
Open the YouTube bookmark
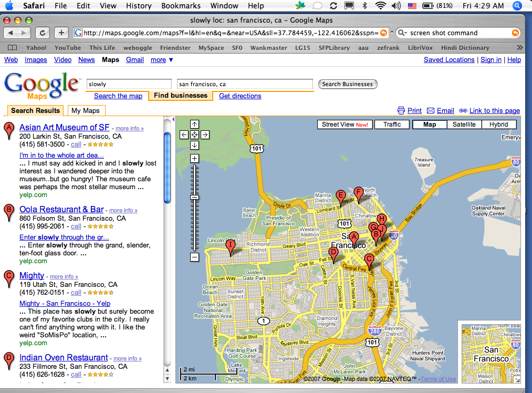[x=68, y=47]
